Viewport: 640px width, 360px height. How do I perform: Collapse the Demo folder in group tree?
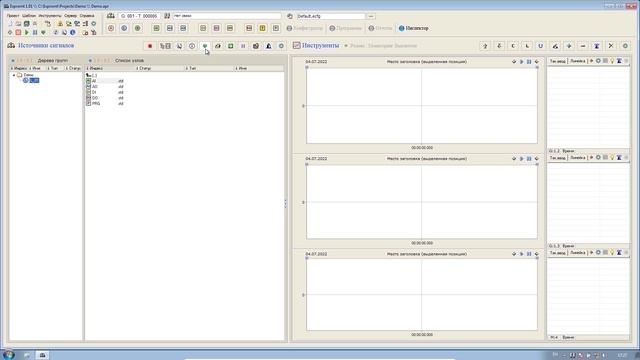click(x=13, y=75)
